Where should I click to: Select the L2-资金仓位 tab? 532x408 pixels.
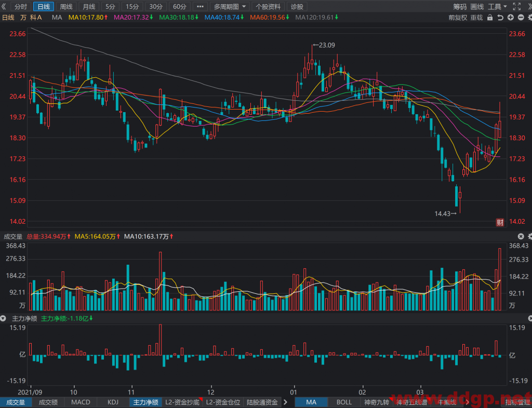[x=223, y=402]
